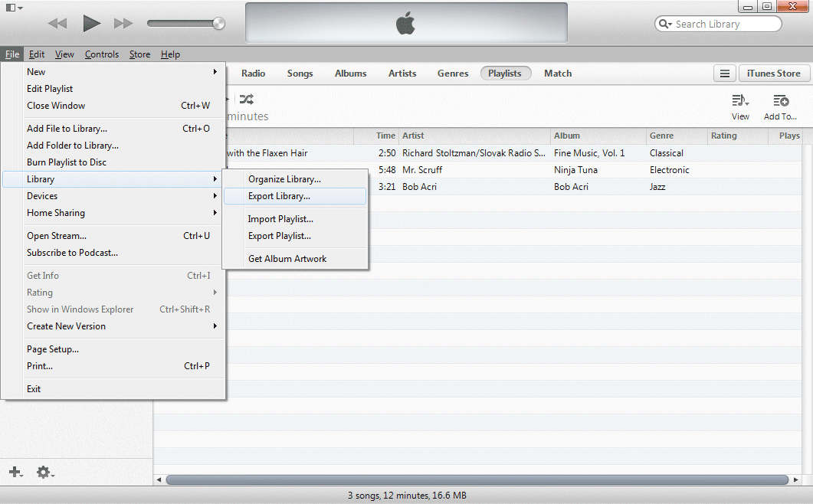
Task: Select Export Library
Action: click(x=295, y=196)
